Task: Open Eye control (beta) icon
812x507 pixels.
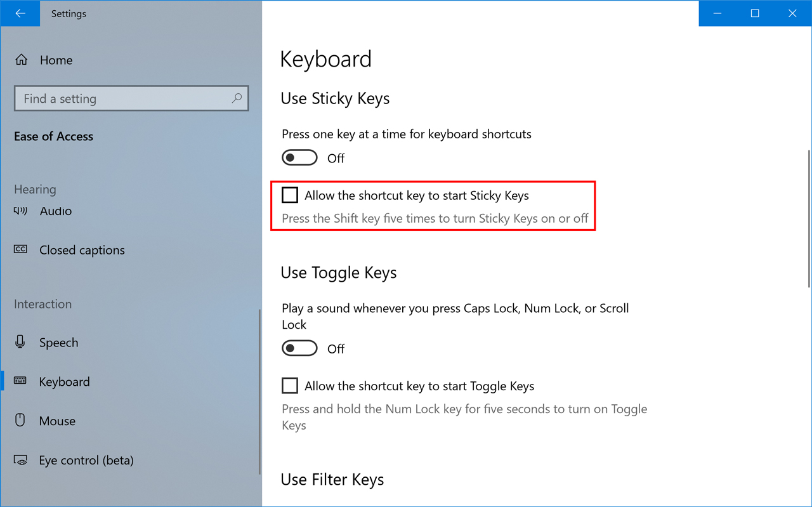Action: pyautogui.click(x=20, y=460)
